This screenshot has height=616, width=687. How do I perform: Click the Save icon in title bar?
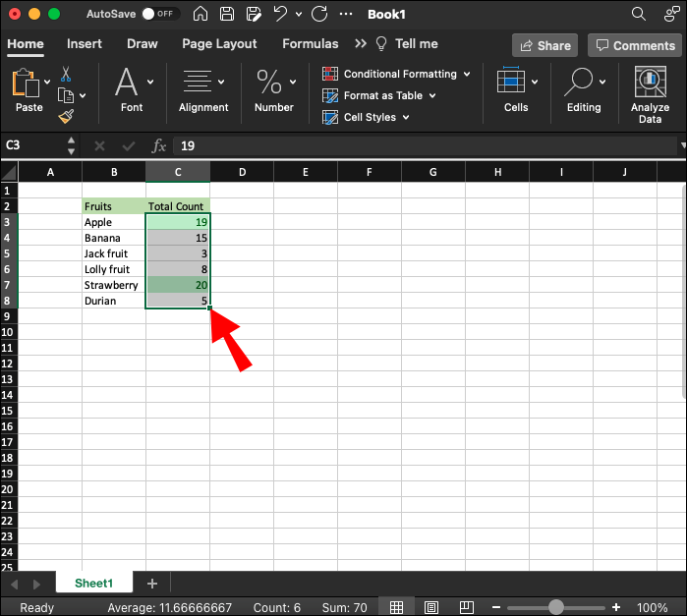(x=227, y=15)
